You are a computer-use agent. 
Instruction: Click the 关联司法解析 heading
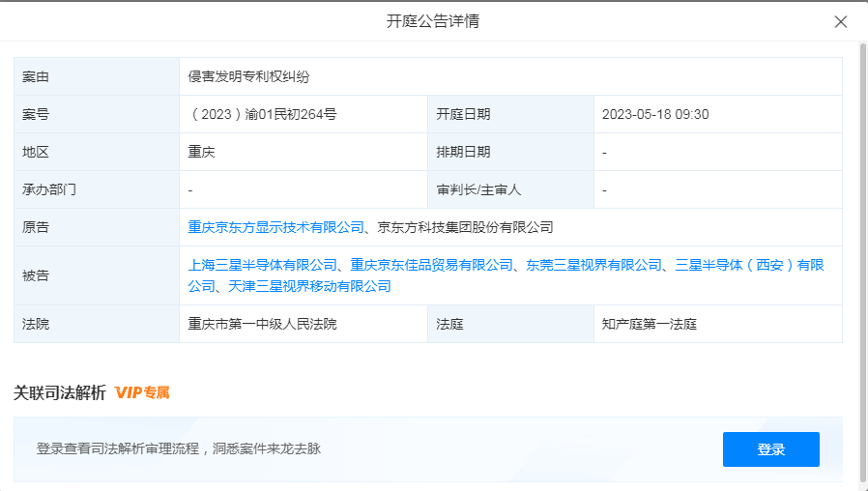(59, 393)
